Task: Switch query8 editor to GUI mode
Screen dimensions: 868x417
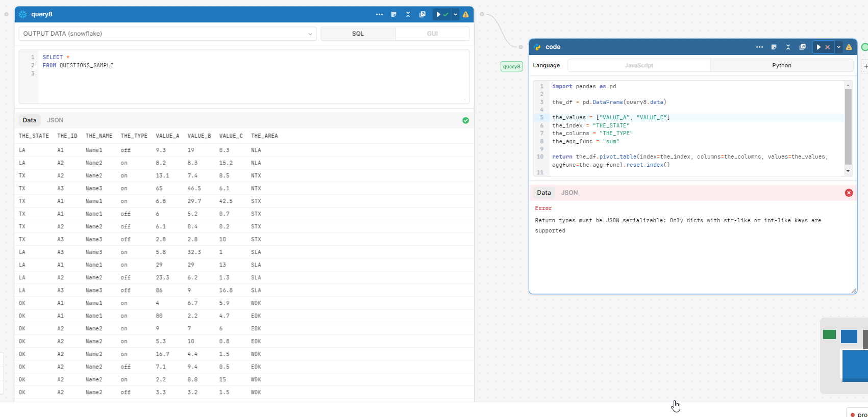Action: pyautogui.click(x=432, y=34)
